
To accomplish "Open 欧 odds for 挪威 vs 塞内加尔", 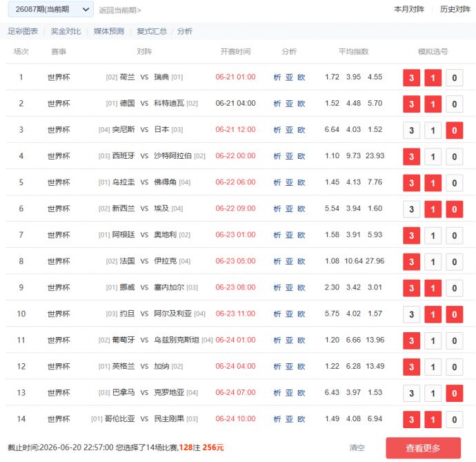I will pos(301,287).
